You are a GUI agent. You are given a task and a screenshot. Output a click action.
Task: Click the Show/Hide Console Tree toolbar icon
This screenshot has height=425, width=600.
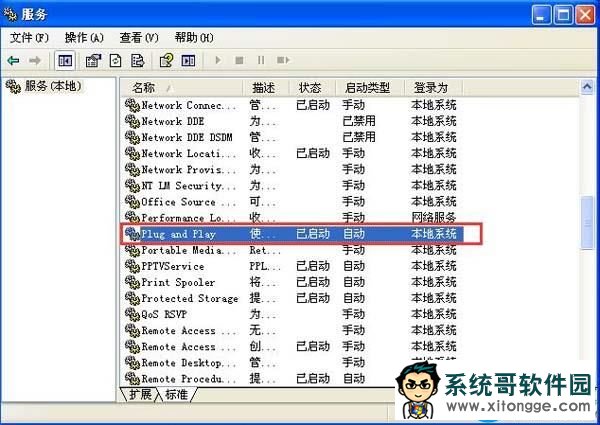click(65, 60)
